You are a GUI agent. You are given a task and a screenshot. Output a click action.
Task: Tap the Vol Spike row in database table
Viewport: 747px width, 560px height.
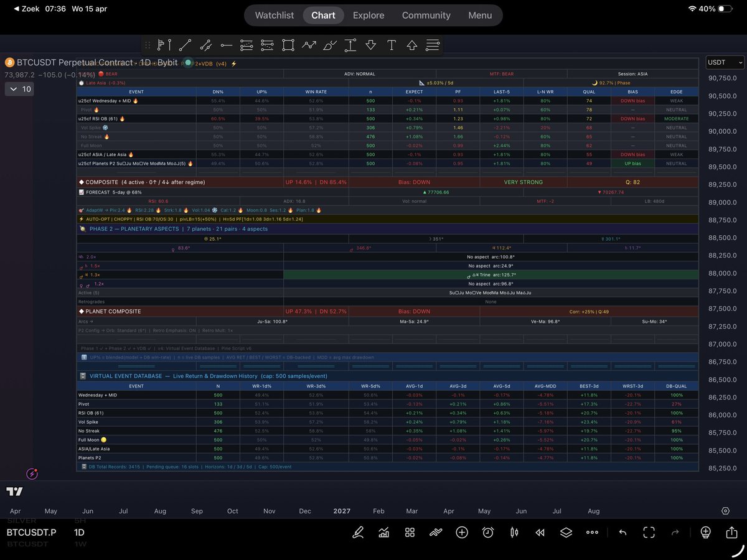click(x=387, y=422)
